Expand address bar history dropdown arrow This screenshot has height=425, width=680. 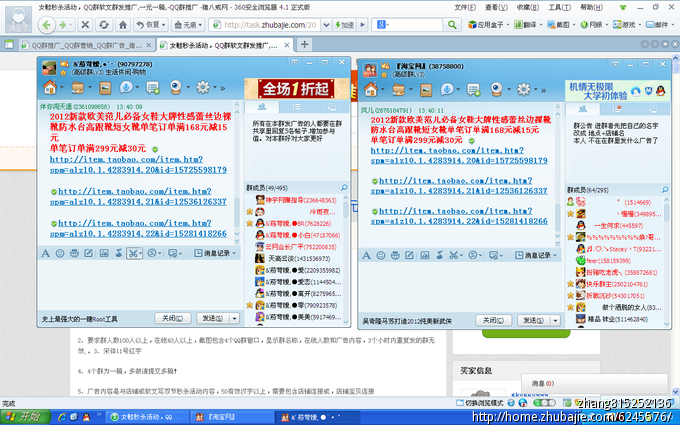(x=326, y=25)
